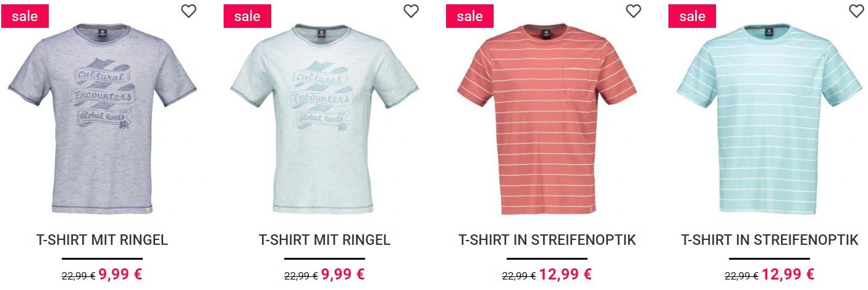Select the sale tag on the turquoise shirt
Screen dimensions: 868x290
coord(692,16)
